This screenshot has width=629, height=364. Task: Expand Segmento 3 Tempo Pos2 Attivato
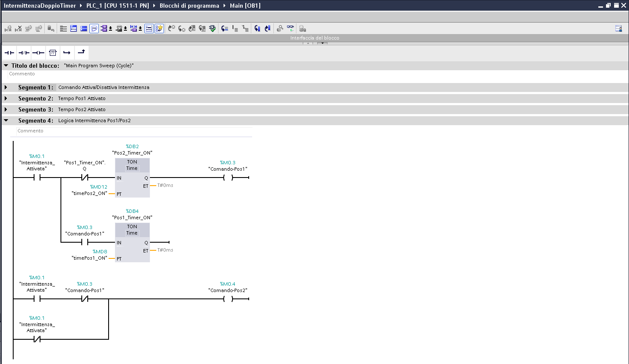pos(6,109)
